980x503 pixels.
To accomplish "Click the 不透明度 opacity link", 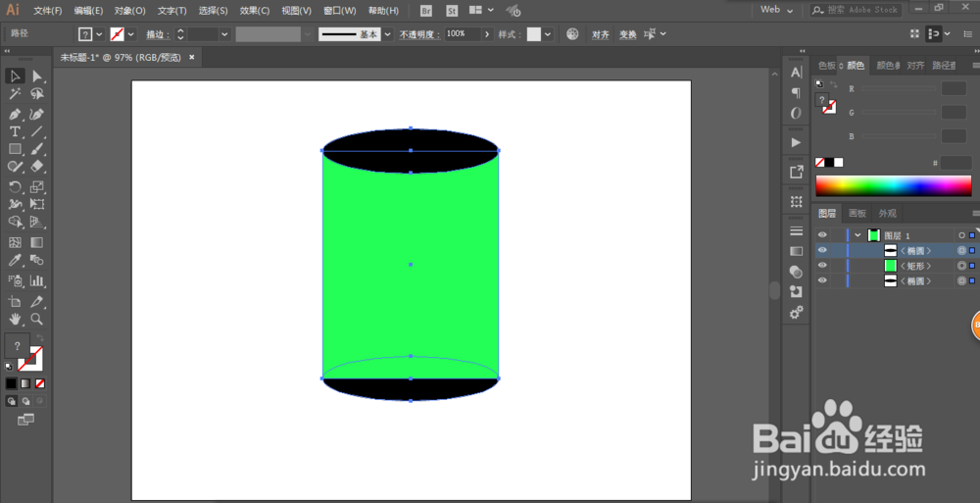I will tap(420, 34).
